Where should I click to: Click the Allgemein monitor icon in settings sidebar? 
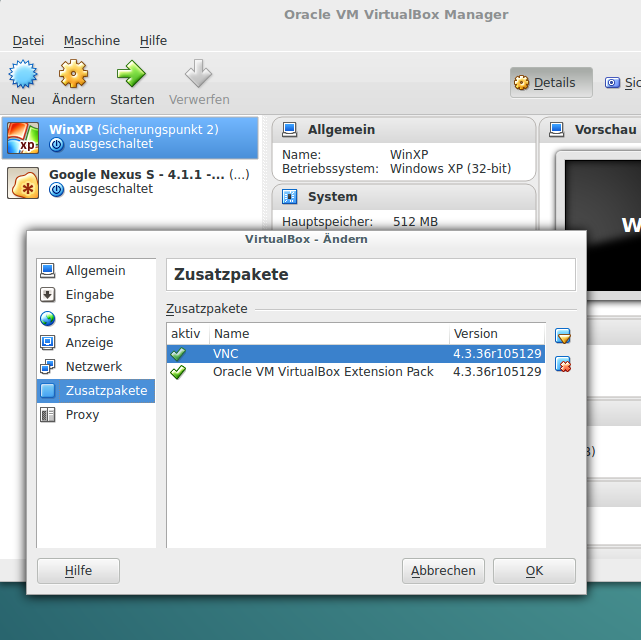[x=48, y=271]
